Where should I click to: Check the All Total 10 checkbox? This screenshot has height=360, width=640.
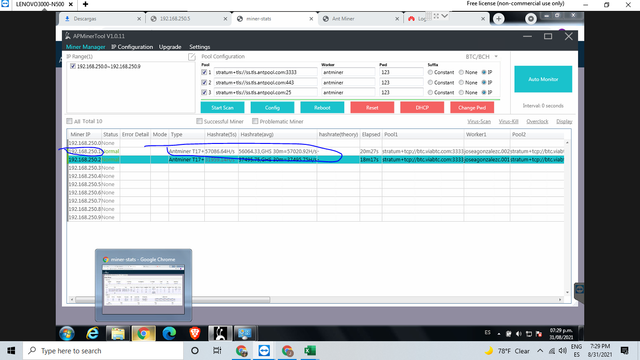click(x=69, y=121)
